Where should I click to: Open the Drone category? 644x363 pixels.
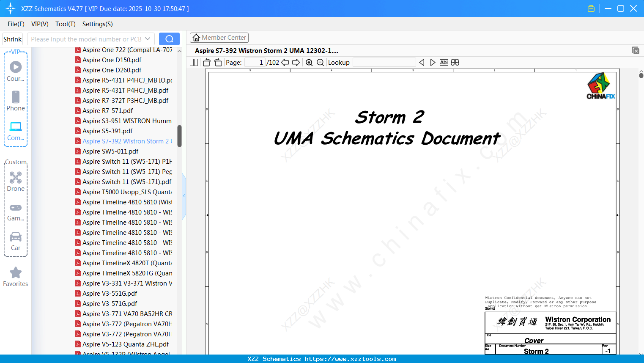pos(16,181)
